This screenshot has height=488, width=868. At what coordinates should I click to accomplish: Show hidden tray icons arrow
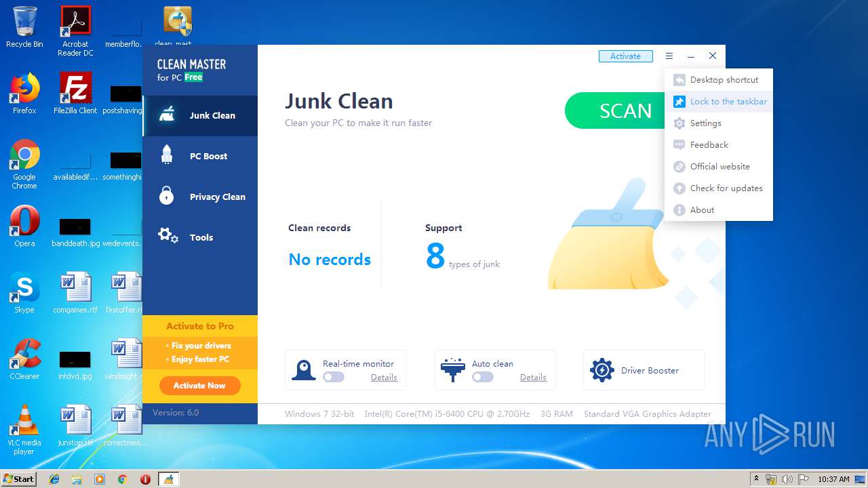pyautogui.click(x=756, y=479)
